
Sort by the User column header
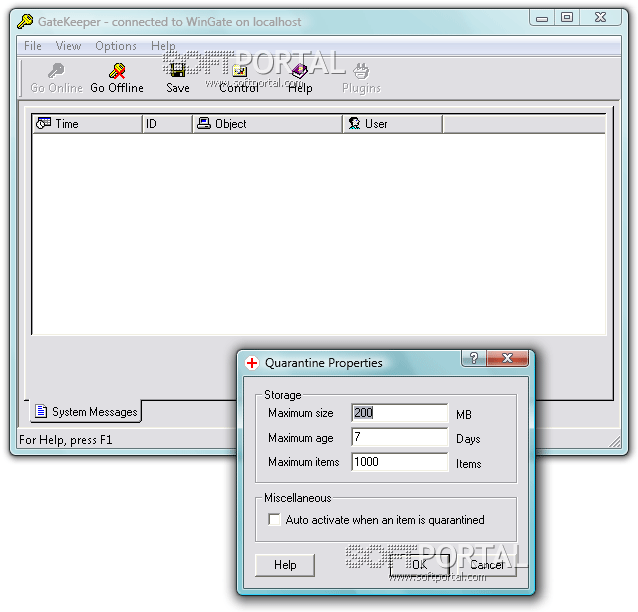(x=392, y=124)
